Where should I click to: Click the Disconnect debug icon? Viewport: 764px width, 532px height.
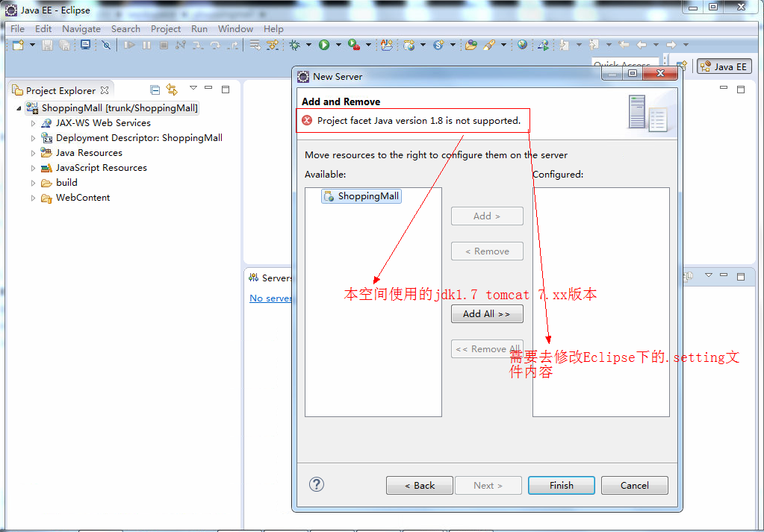(181, 46)
